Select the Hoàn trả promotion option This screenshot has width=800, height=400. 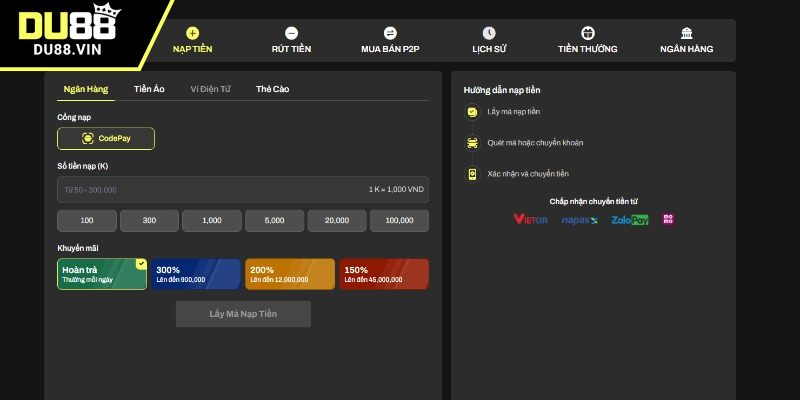[x=102, y=274]
